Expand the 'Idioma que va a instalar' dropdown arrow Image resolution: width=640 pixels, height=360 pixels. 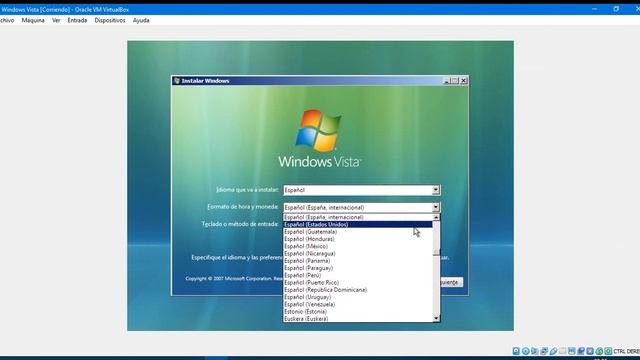click(436, 190)
